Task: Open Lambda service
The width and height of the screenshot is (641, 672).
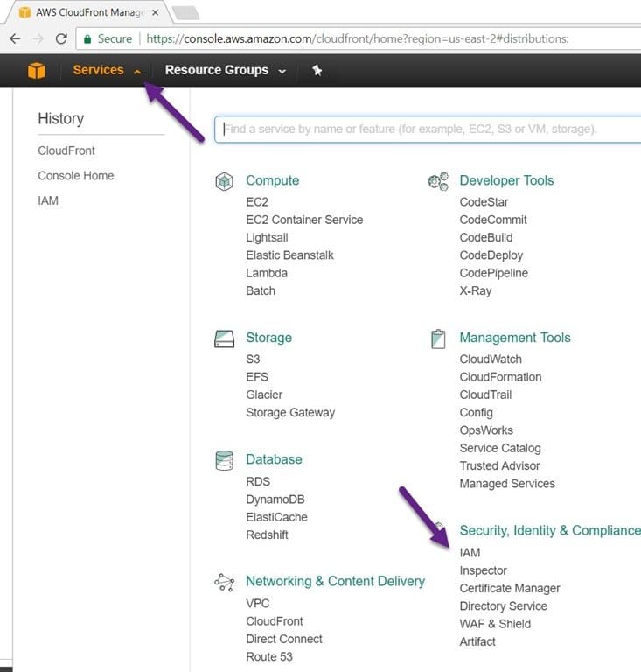Action: tap(267, 273)
